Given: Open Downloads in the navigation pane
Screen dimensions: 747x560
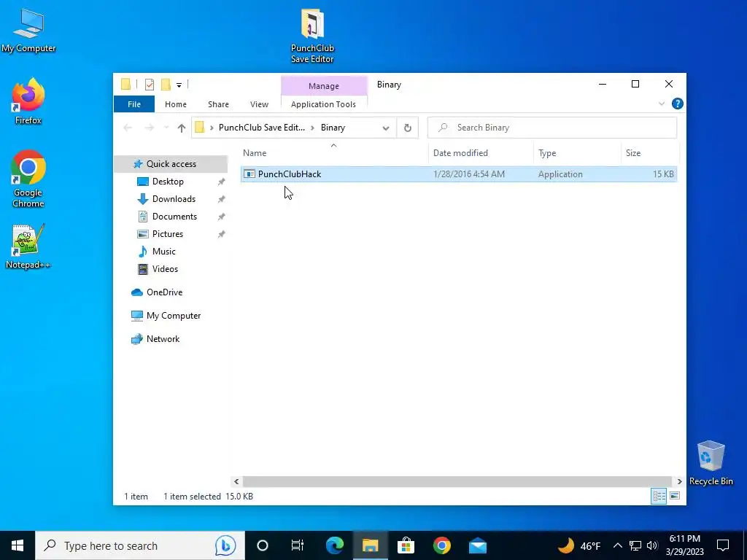Looking at the screenshot, I should point(174,199).
